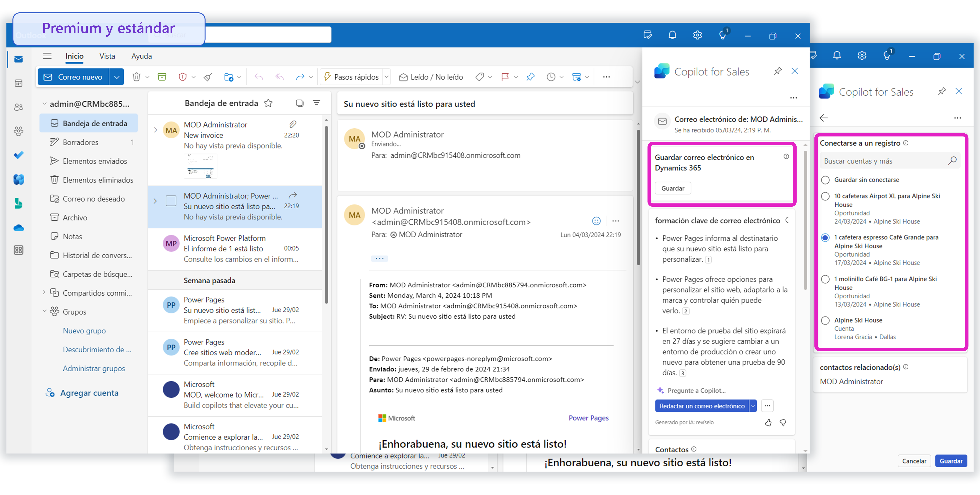Expand the Compartidos conmigo folder
This screenshot has height=495, width=980.
tap(44, 292)
